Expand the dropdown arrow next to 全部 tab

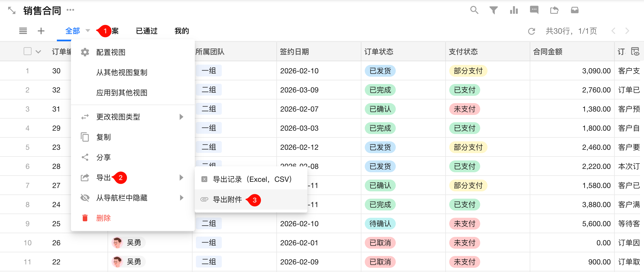pos(88,31)
